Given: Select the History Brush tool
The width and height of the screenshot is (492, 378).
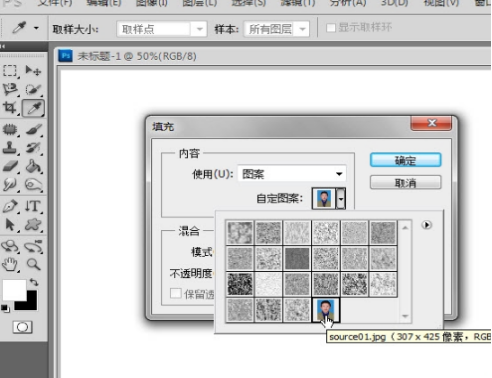Looking at the screenshot, I should (x=34, y=148).
